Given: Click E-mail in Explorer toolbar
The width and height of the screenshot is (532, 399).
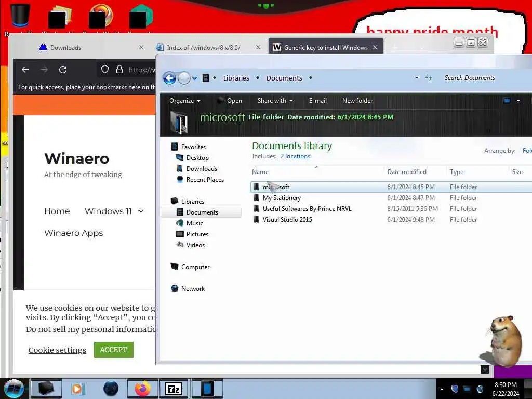Looking at the screenshot, I should coord(317,101).
